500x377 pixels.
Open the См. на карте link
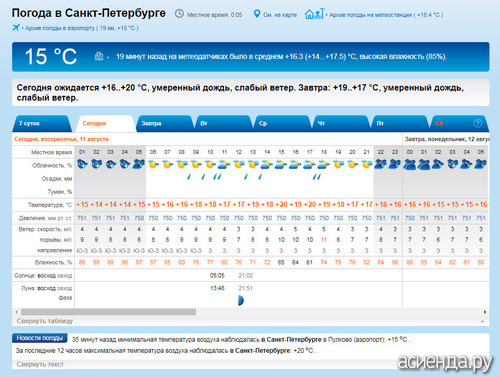[280, 15]
